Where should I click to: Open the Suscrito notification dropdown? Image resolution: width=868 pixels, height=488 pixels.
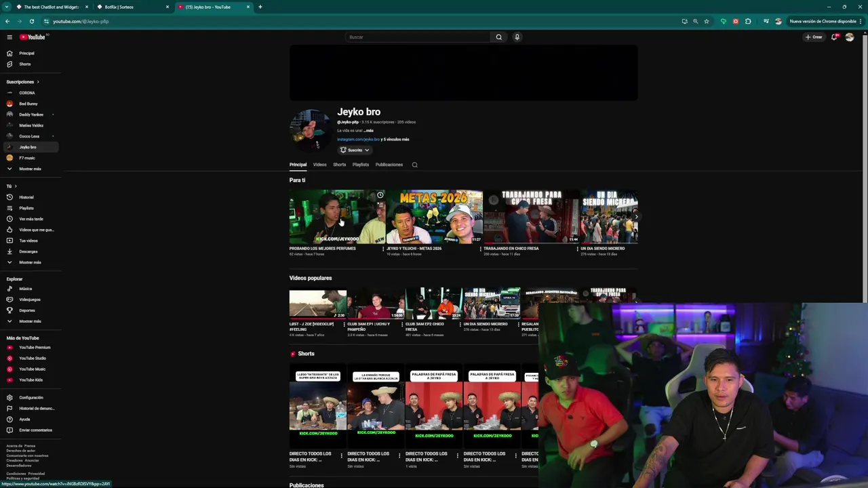(355, 150)
